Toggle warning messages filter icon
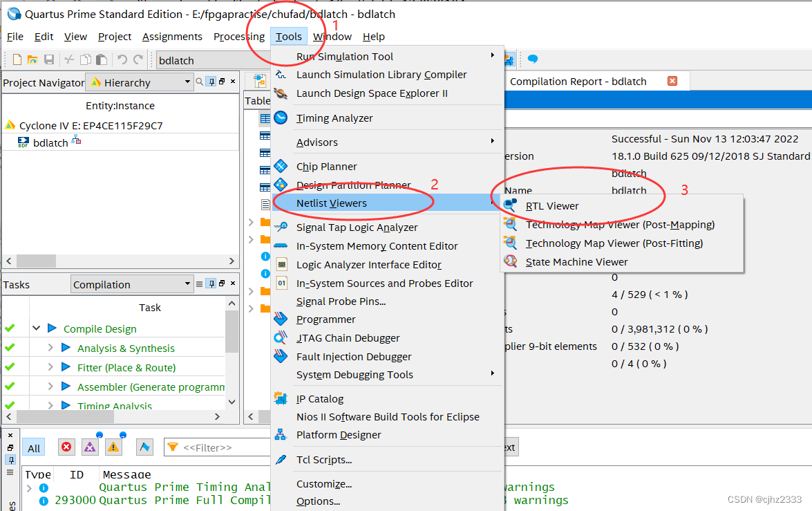The image size is (812, 511). 113,447
